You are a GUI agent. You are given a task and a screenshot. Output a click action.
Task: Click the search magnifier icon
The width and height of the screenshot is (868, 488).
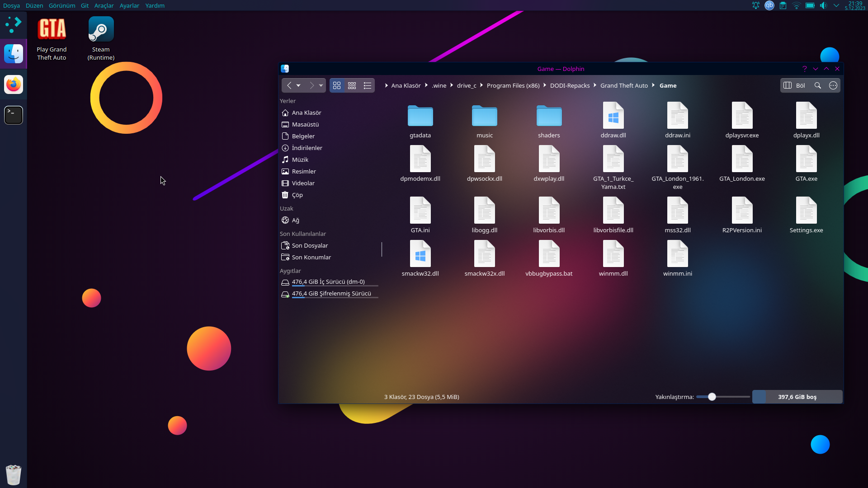[818, 85]
